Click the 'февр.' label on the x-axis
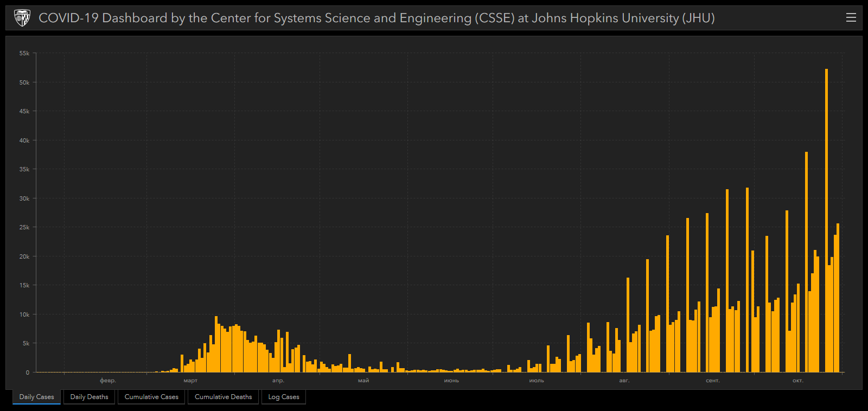This screenshot has height=411, width=868. pyautogui.click(x=108, y=381)
